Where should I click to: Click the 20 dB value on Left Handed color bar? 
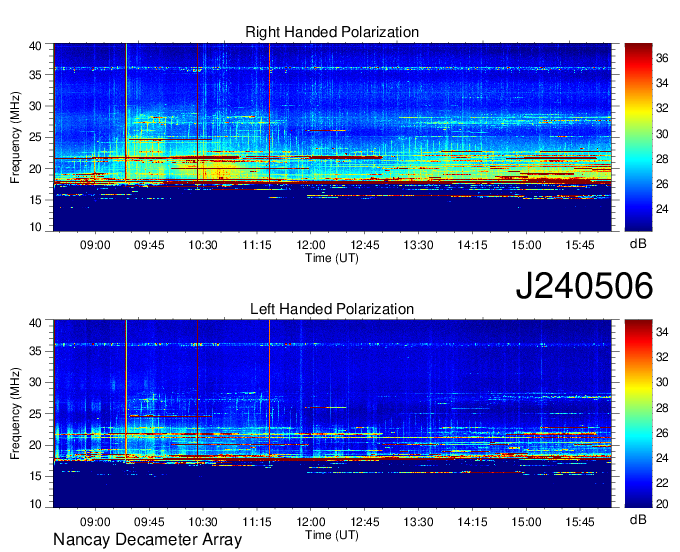click(662, 503)
